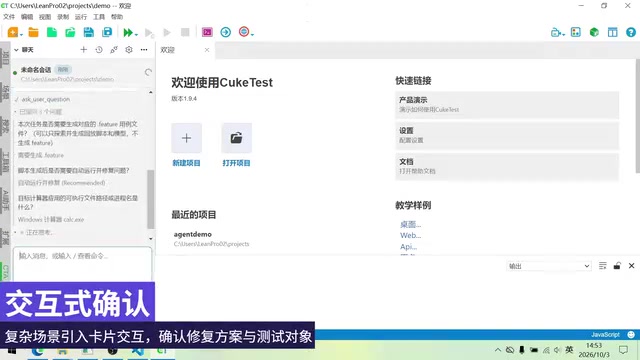640x360 pixels.
Task: Click the JavaScript status bar label
Action: click(x=605, y=335)
